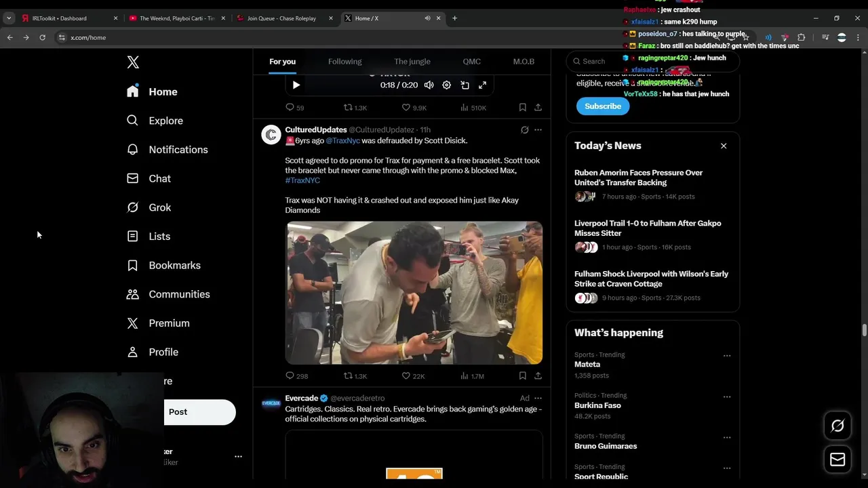
Task: Open more options on Evercade ad
Action: pos(538,398)
